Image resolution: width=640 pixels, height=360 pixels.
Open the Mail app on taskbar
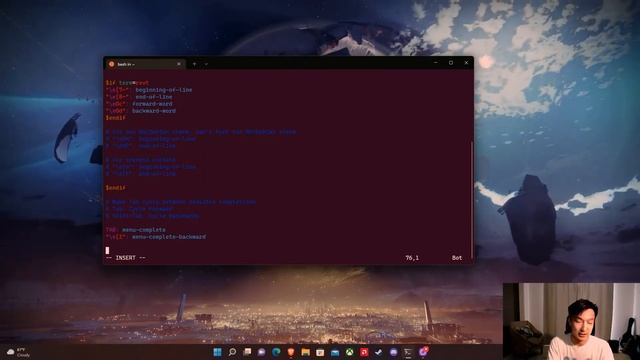pyautogui.click(x=335, y=352)
